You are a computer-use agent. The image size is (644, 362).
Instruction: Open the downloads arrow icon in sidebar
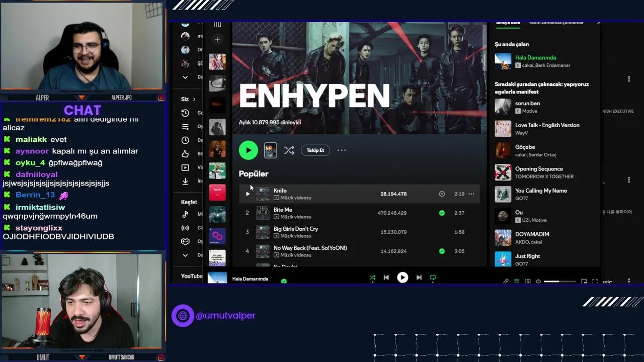tap(185, 181)
